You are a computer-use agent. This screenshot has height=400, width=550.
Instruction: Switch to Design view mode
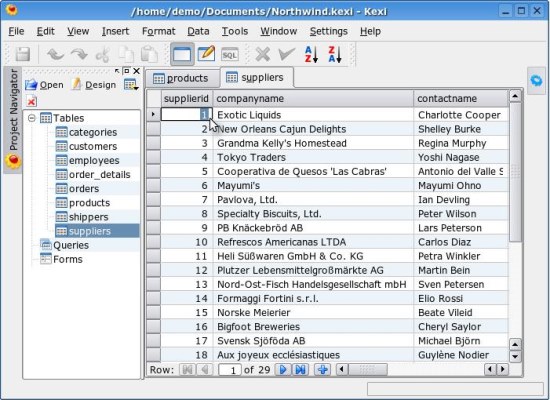click(206, 54)
